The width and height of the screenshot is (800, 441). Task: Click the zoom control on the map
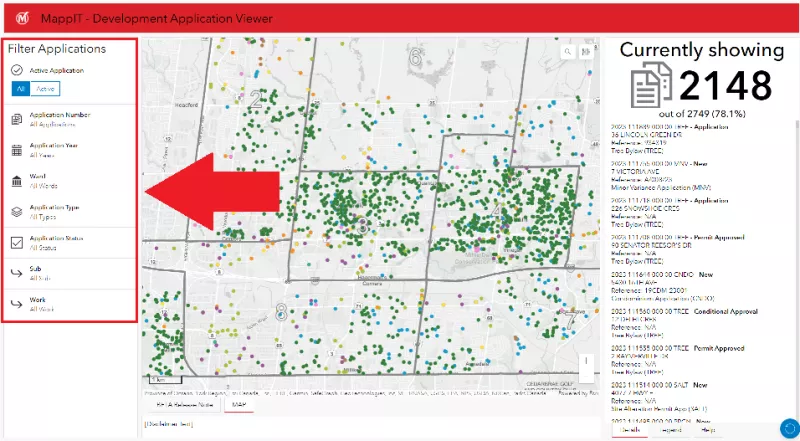point(587,361)
